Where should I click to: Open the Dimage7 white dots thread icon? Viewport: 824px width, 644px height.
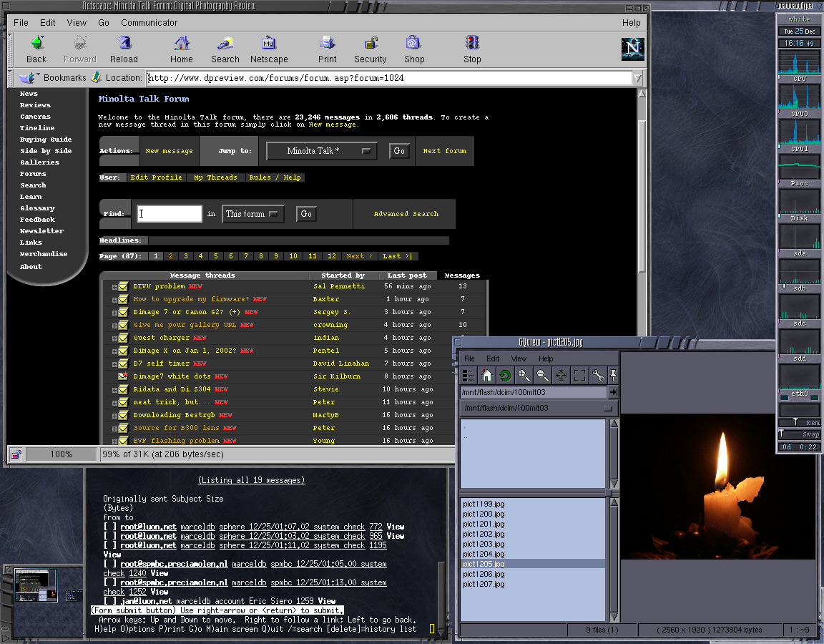[x=123, y=376]
